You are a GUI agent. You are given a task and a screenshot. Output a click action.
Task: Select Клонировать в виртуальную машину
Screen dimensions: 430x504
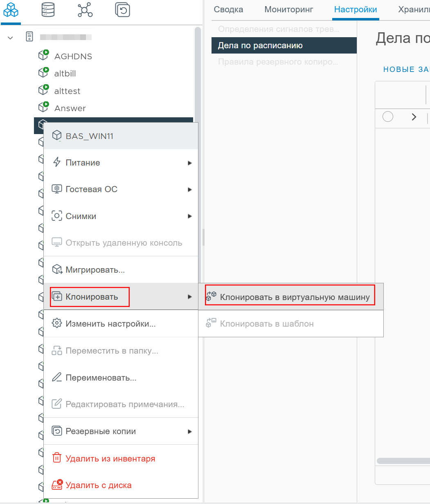click(291, 297)
